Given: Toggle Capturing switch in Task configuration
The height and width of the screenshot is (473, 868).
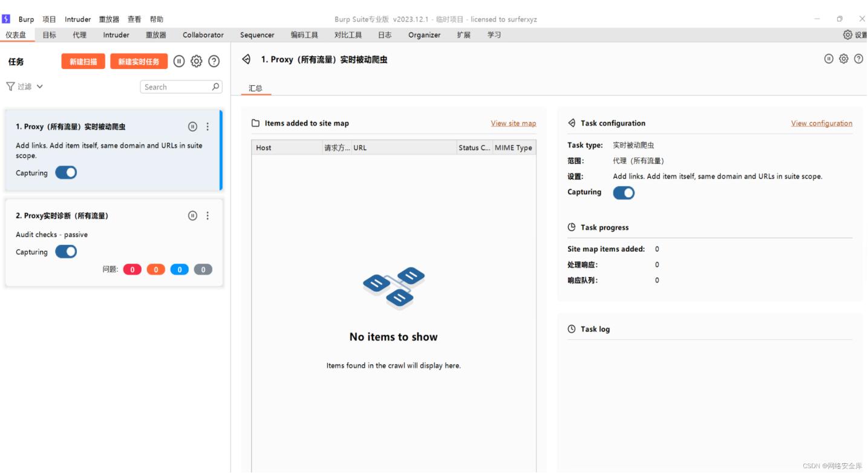Looking at the screenshot, I should click(x=624, y=192).
